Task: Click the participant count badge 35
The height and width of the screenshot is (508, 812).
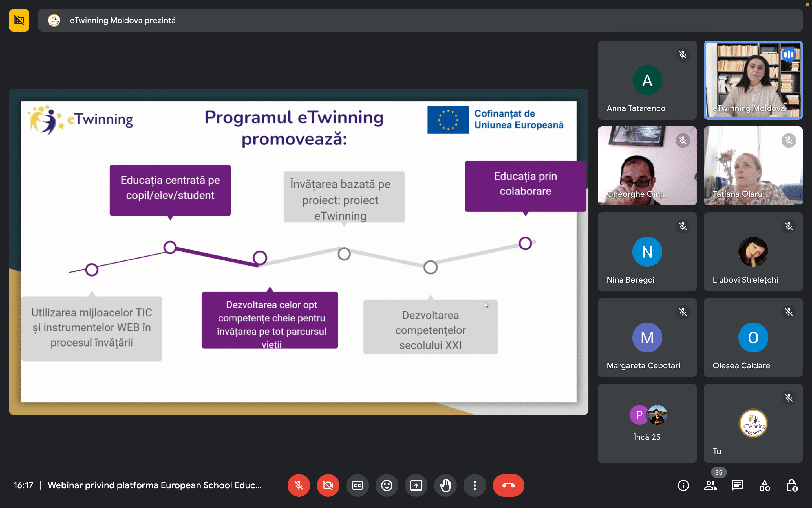Action: (719, 472)
